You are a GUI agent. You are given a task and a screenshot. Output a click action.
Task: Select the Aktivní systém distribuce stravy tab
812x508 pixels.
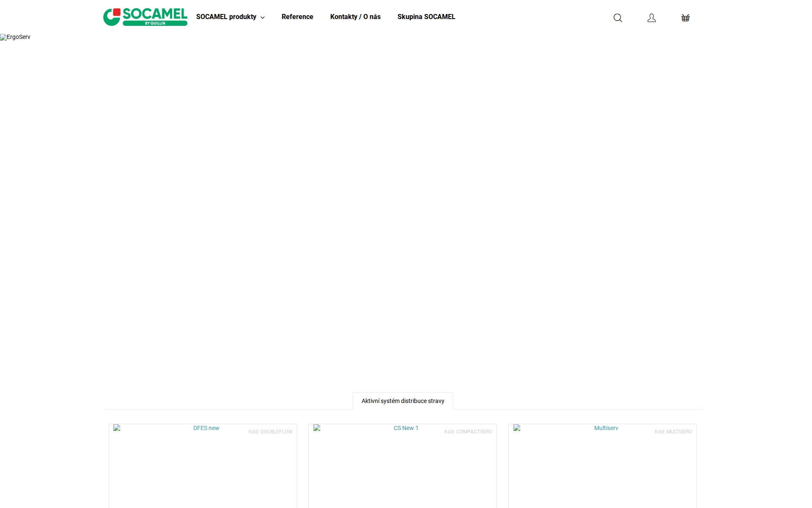tap(402, 401)
